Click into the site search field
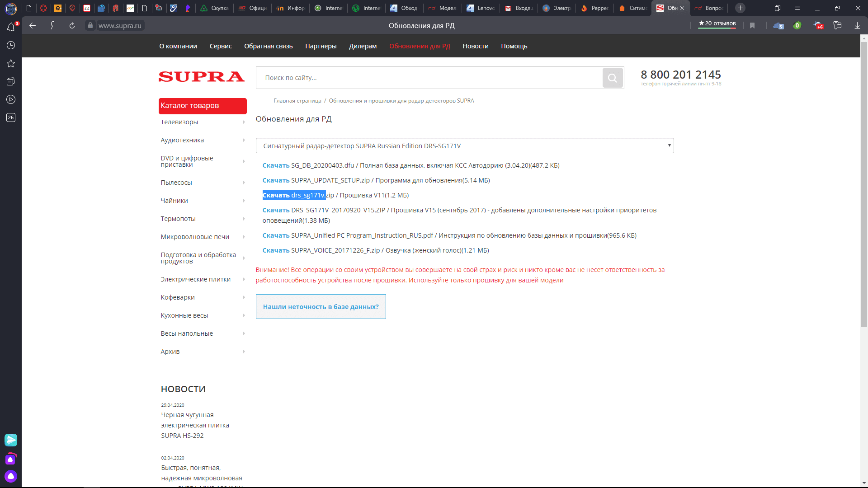Image resolution: width=868 pixels, height=488 pixels. [429, 78]
